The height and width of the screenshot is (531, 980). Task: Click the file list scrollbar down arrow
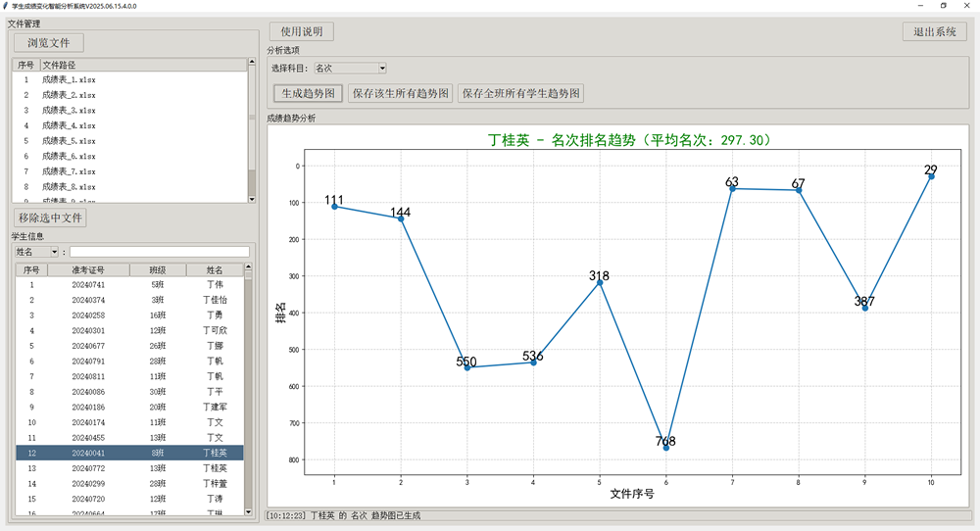pos(251,199)
